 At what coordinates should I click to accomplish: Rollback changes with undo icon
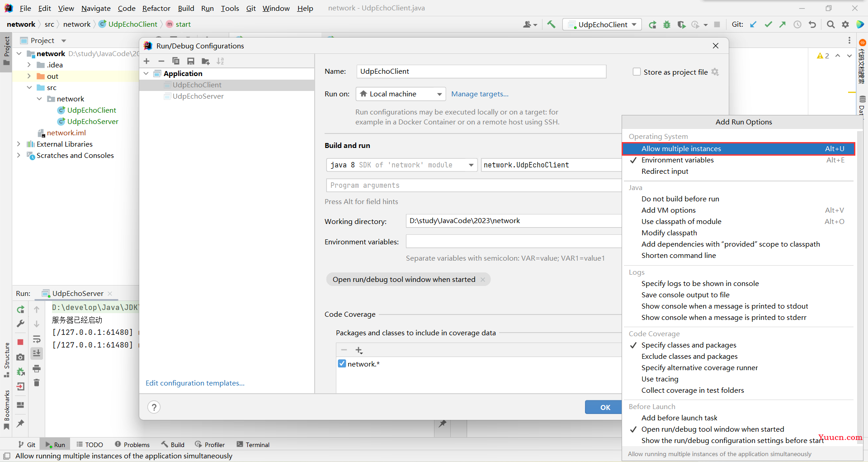click(812, 24)
